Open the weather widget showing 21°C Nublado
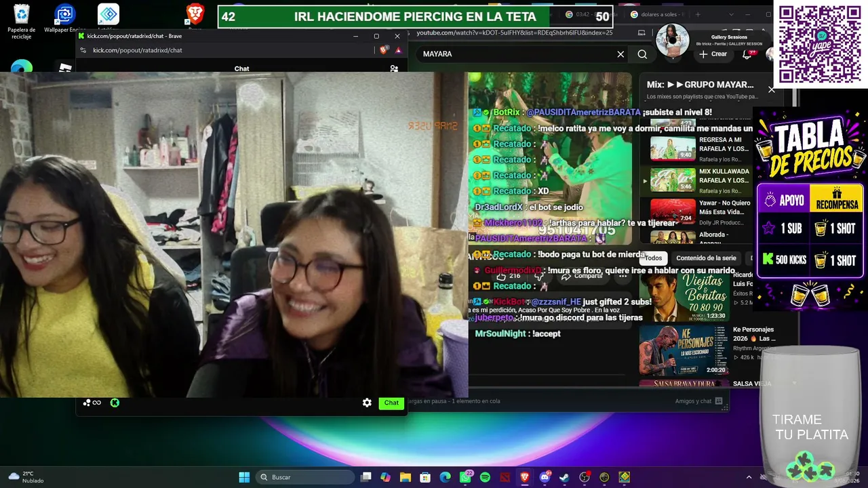The width and height of the screenshot is (868, 488). pos(26,477)
